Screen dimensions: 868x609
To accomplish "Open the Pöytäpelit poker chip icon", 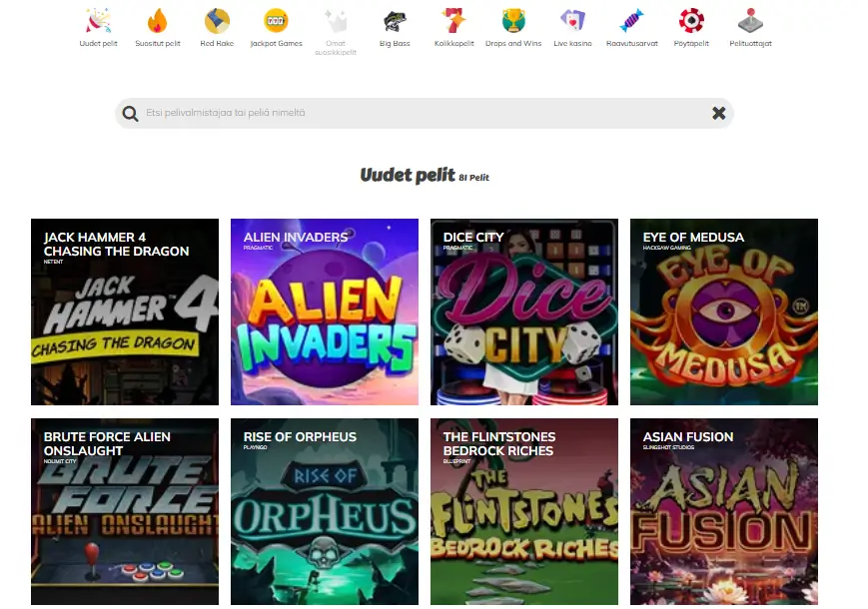I will tap(691, 21).
